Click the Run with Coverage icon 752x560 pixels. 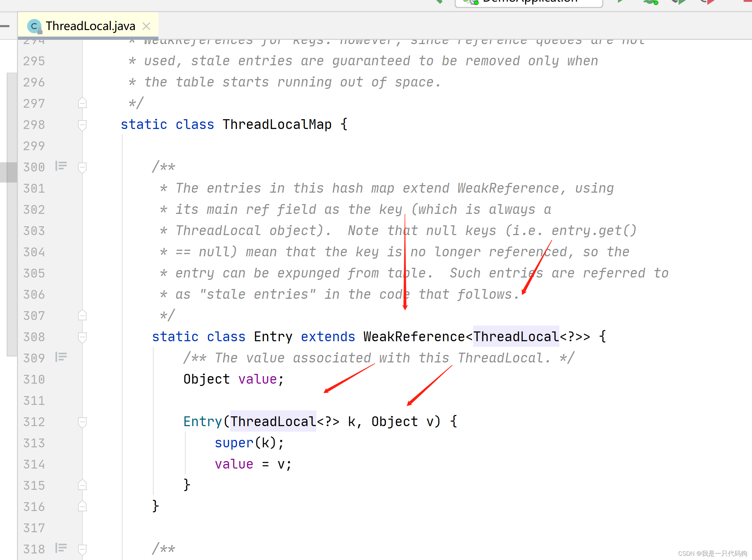click(679, 2)
